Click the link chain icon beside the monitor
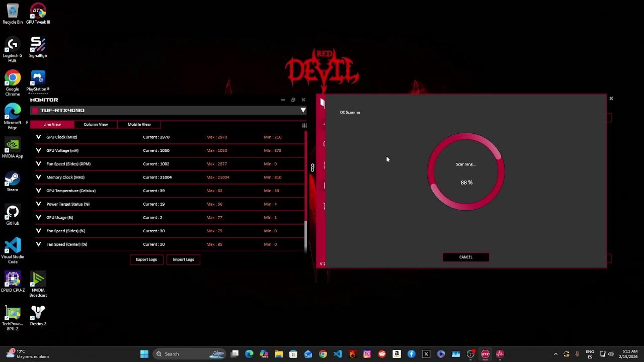Image resolution: width=644 pixels, height=362 pixels. (x=312, y=167)
